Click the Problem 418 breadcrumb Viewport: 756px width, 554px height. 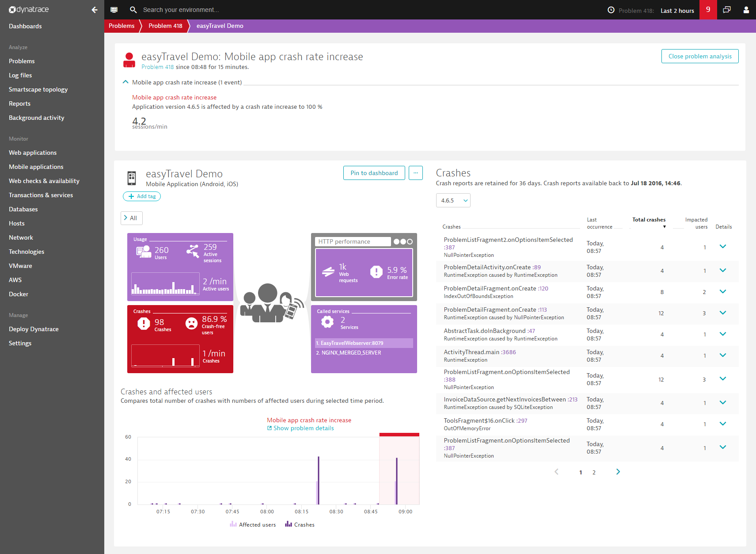coord(165,26)
